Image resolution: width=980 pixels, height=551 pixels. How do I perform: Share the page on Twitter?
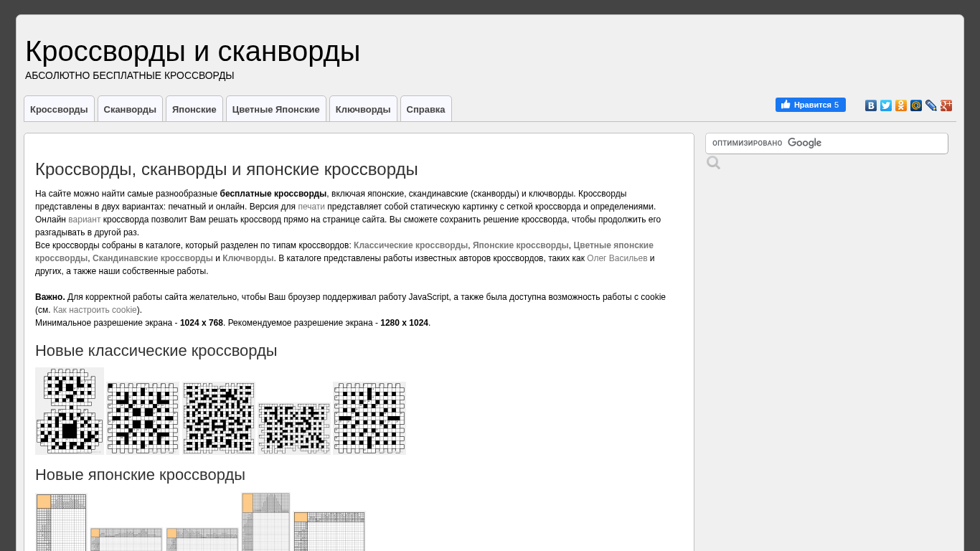pos(886,105)
